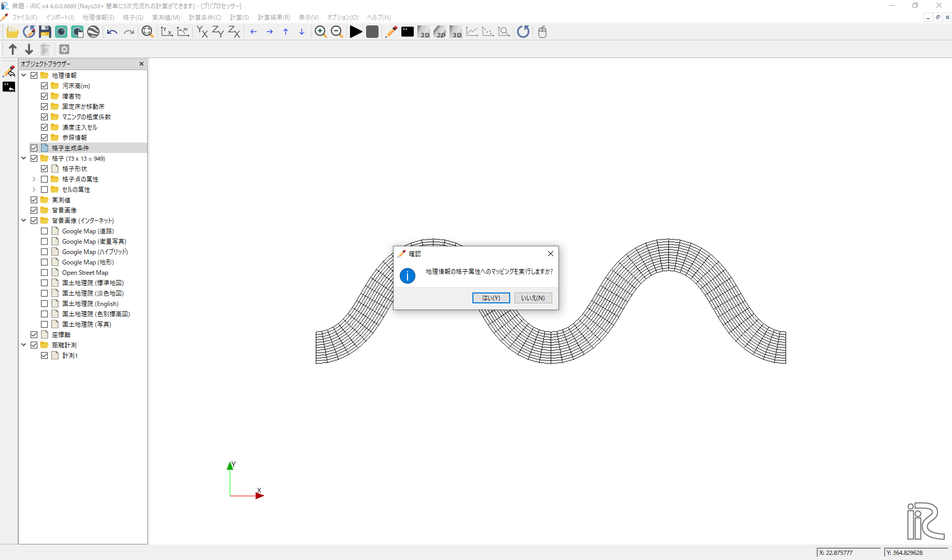Click the reload with pencil icon

tap(29, 32)
